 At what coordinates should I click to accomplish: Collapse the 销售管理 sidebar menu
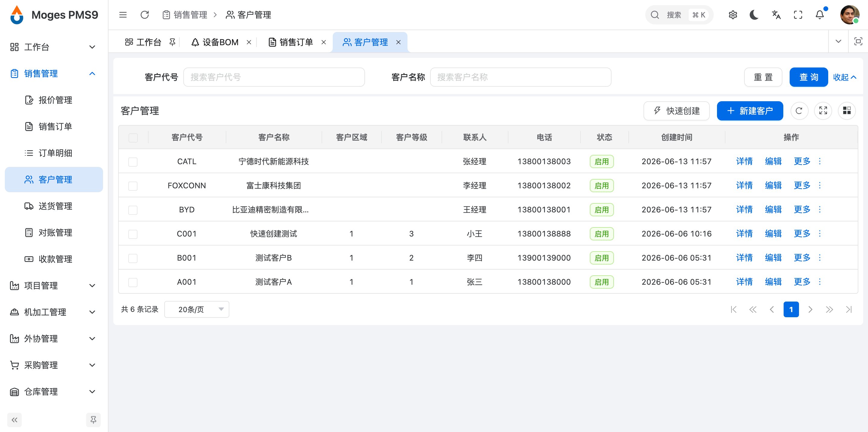pos(54,74)
